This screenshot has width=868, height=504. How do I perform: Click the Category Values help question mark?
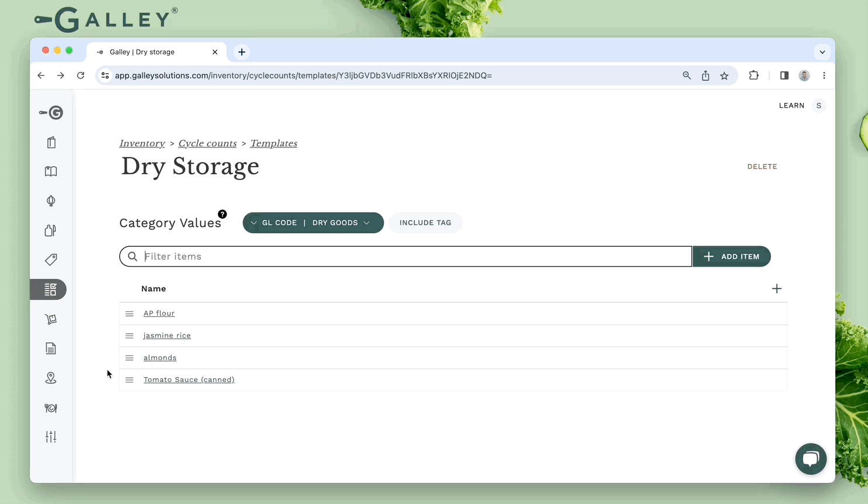pyautogui.click(x=223, y=214)
